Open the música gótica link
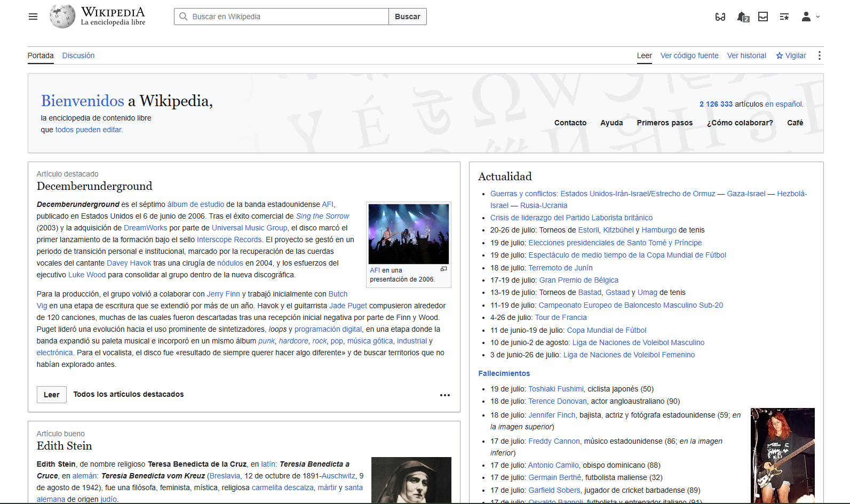Viewport: 850px width, 504px height. 370,341
